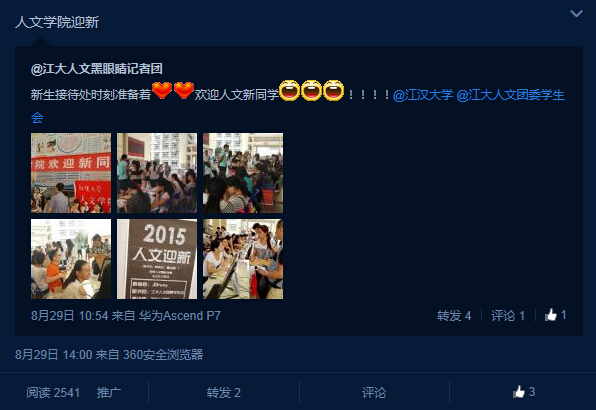Open the @江汉大学 mention link
Screen dimensions: 596x410
423,95
